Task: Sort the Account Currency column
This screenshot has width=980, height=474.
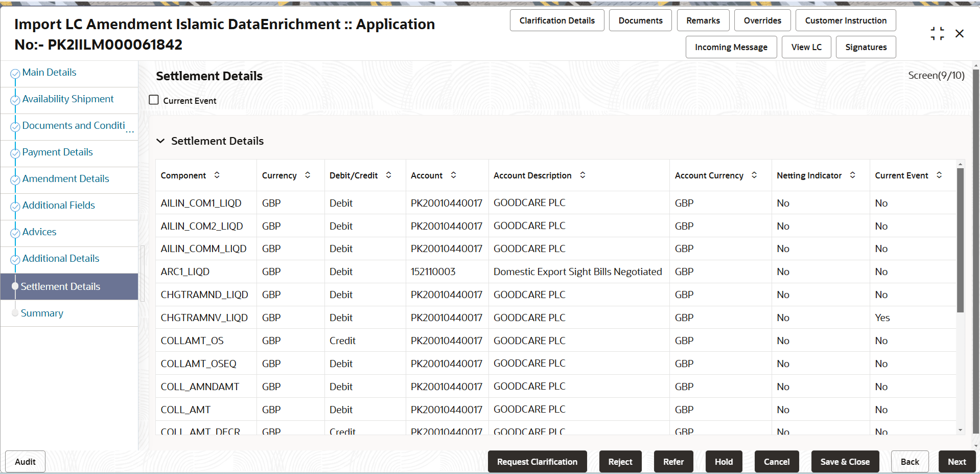Action: click(754, 175)
